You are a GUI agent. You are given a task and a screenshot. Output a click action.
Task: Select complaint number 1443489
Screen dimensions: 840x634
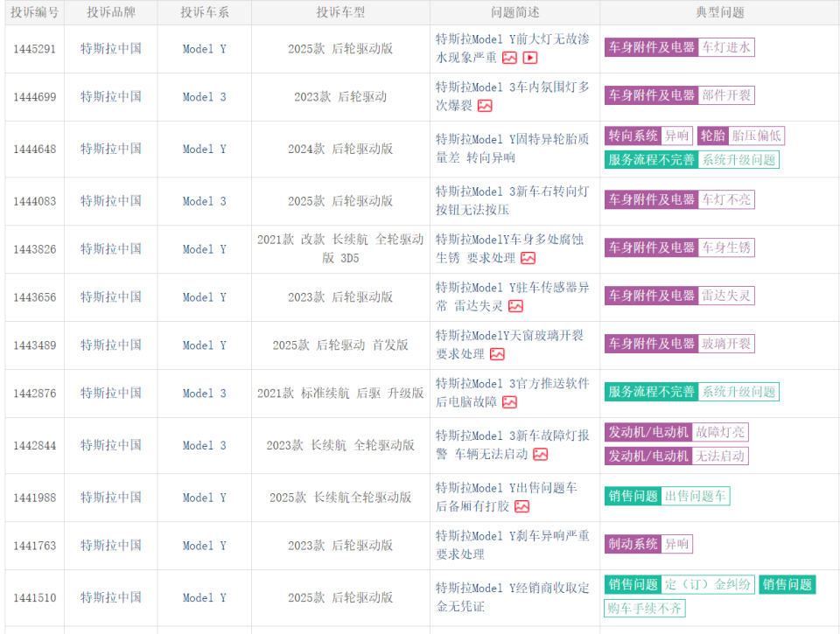[35, 346]
